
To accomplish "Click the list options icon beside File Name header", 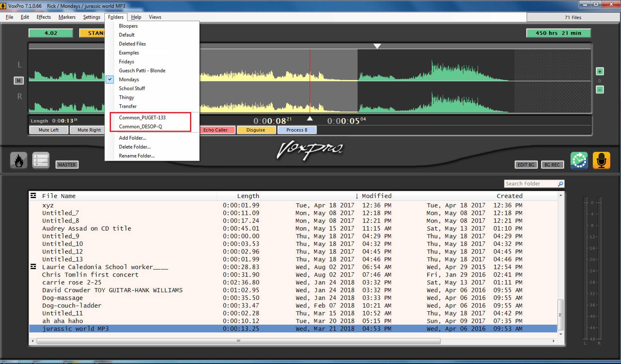I will [x=33, y=196].
